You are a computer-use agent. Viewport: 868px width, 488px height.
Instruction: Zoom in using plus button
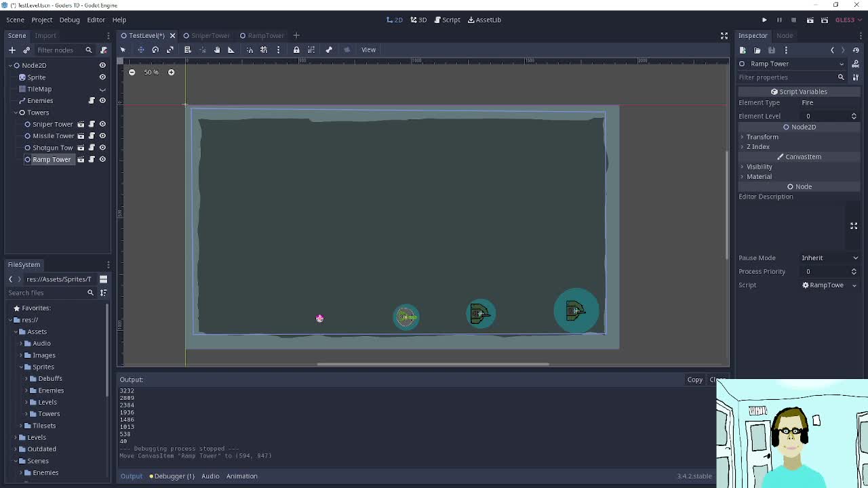coord(171,72)
